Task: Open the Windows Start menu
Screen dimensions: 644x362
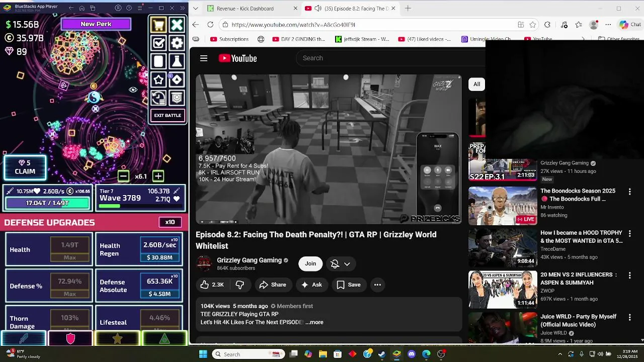Action: click(203, 354)
